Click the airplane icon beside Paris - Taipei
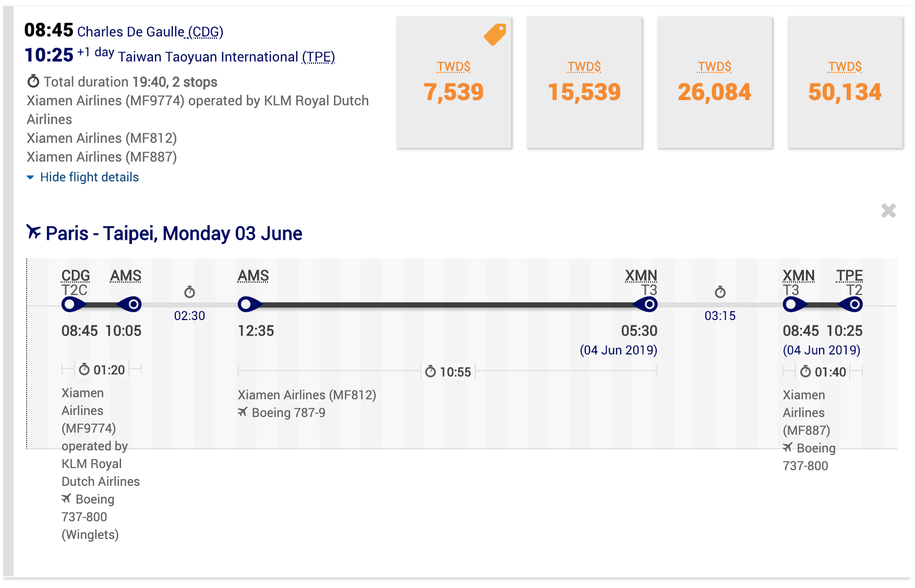This screenshot has height=588, width=915. click(x=33, y=232)
